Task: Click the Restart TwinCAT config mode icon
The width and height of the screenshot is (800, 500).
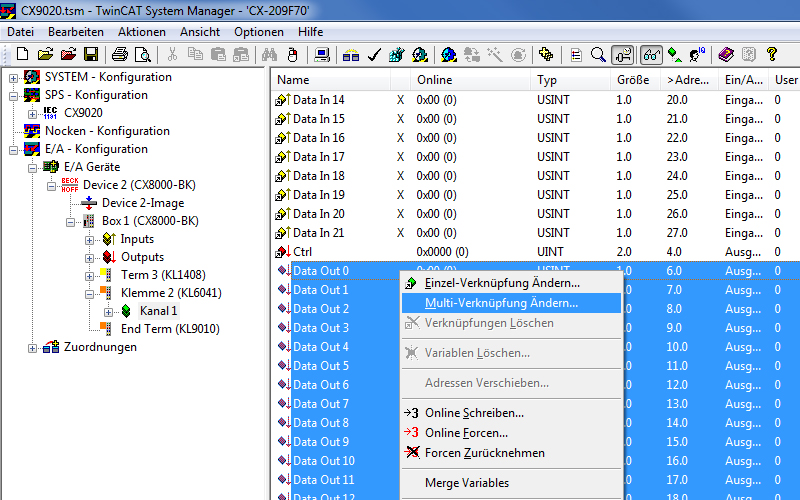Action: [x=449, y=54]
